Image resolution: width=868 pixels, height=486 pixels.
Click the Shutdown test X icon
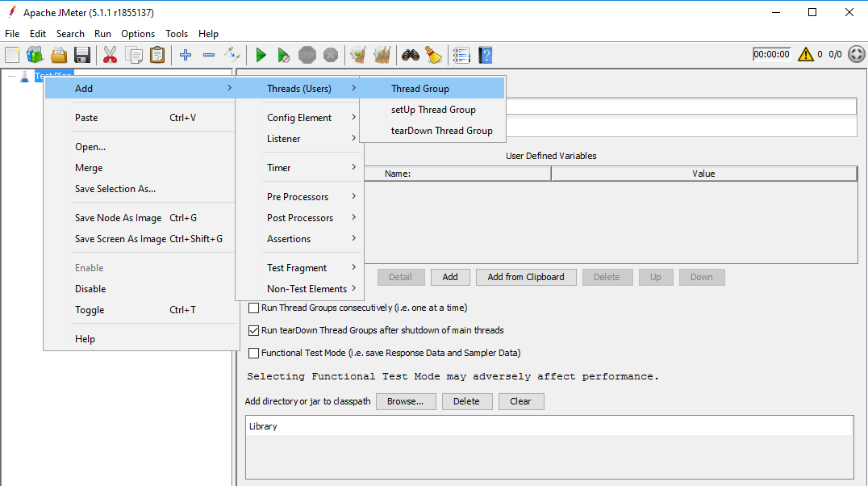click(x=331, y=55)
